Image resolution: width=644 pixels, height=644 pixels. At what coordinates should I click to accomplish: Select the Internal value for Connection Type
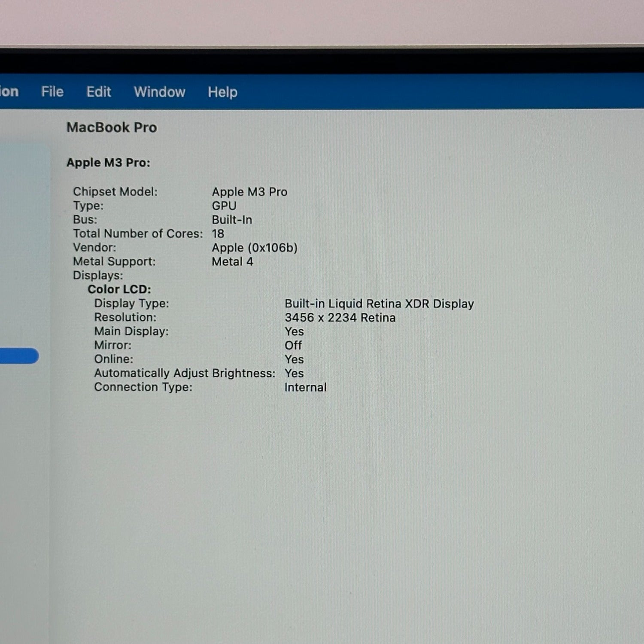click(305, 387)
